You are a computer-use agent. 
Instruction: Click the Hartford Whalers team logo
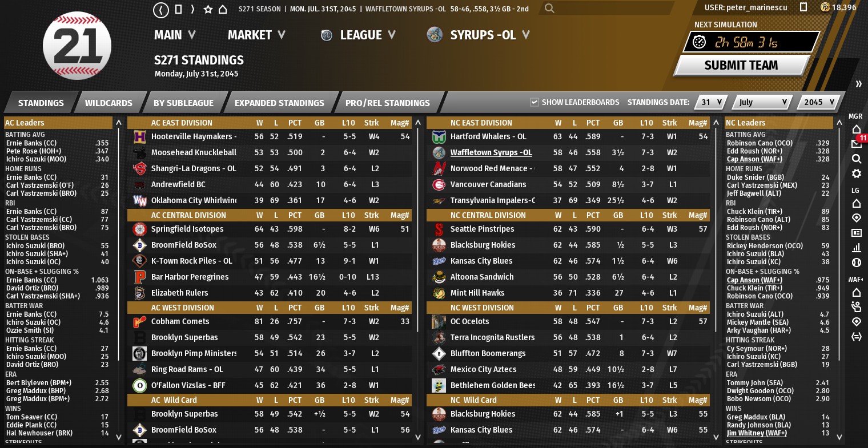[439, 137]
